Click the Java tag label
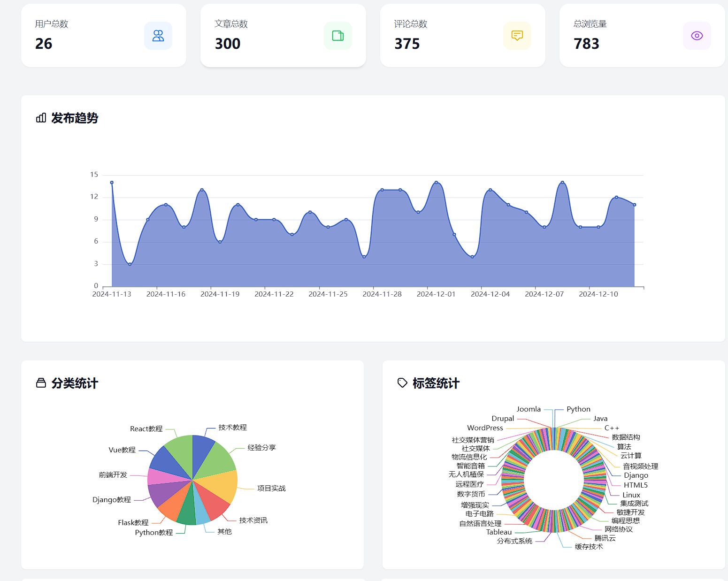Image resolution: width=728 pixels, height=581 pixels. (x=600, y=419)
